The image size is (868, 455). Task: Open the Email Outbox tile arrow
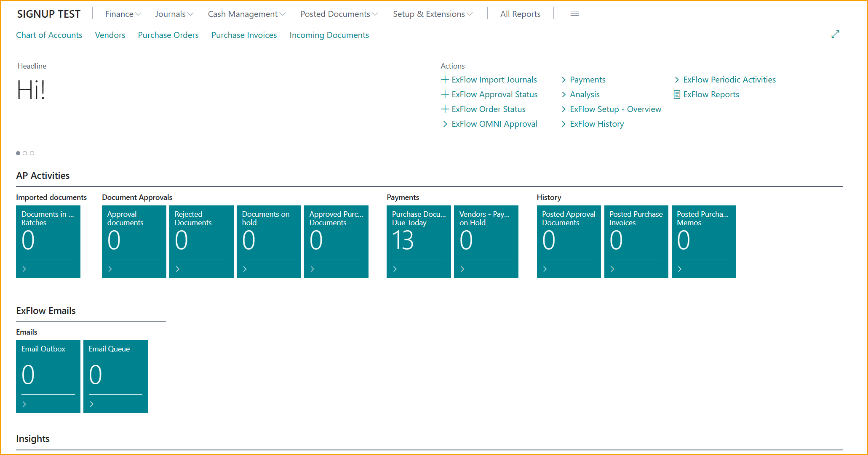point(24,404)
